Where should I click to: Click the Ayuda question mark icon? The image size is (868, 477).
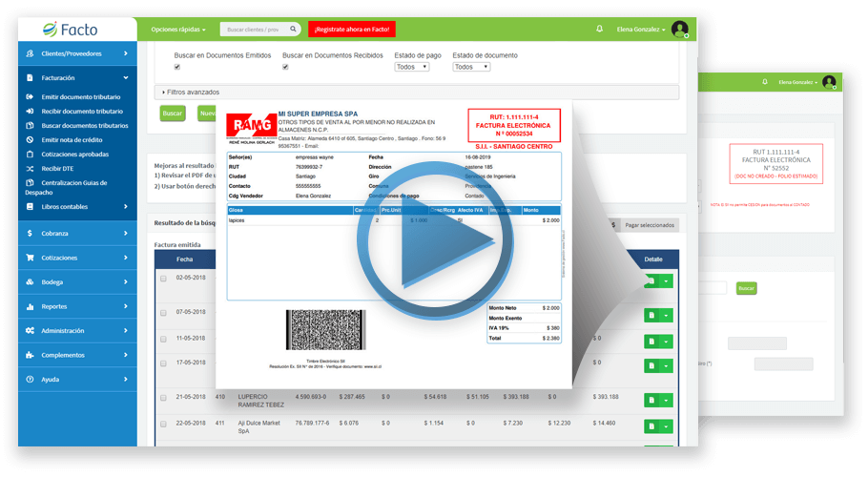click(x=31, y=379)
